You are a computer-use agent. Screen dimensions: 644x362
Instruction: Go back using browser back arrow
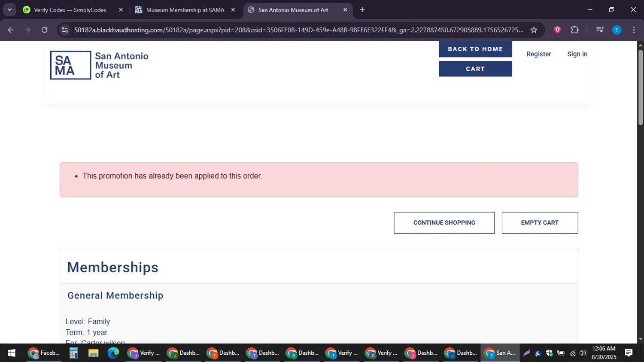11,30
